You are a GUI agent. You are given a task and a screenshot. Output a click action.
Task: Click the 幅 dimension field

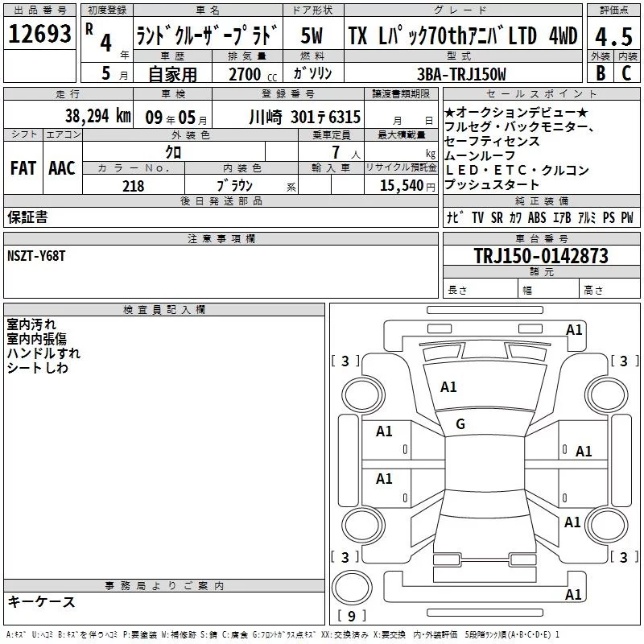click(x=549, y=290)
